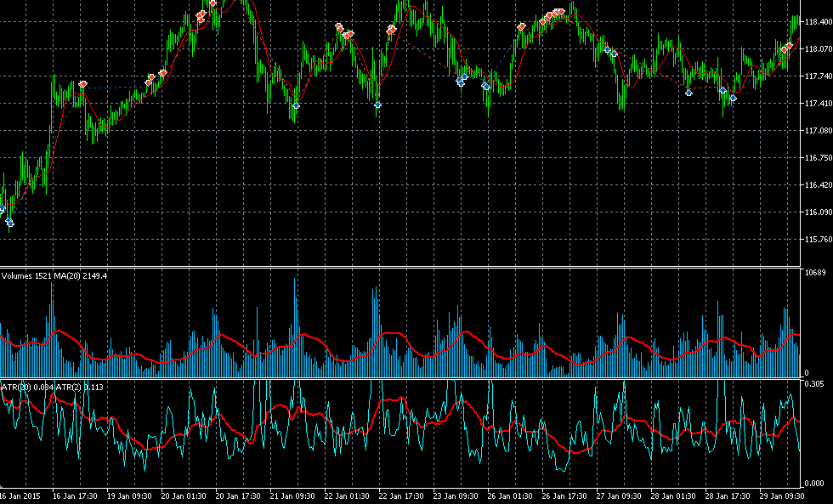Click the blue buy arrow at the 28 Jan 09:30 low
This screenshot has width=833, height=504.
click(689, 93)
